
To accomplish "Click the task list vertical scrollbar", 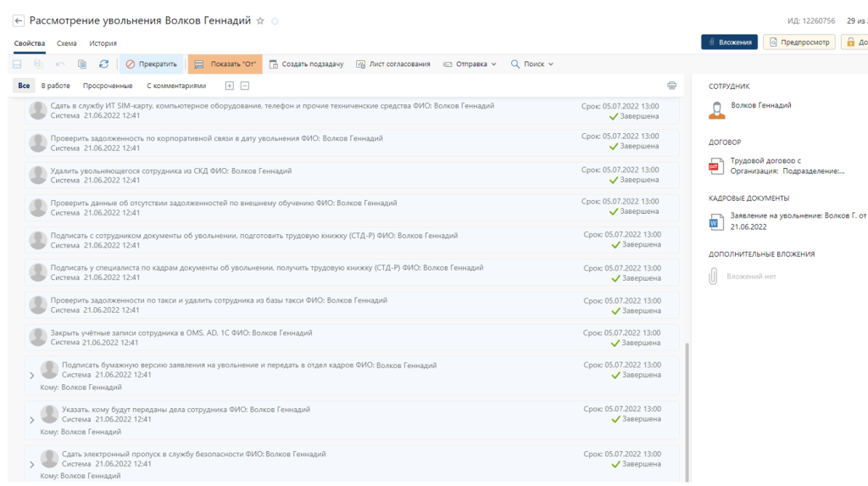I will click(687, 407).
